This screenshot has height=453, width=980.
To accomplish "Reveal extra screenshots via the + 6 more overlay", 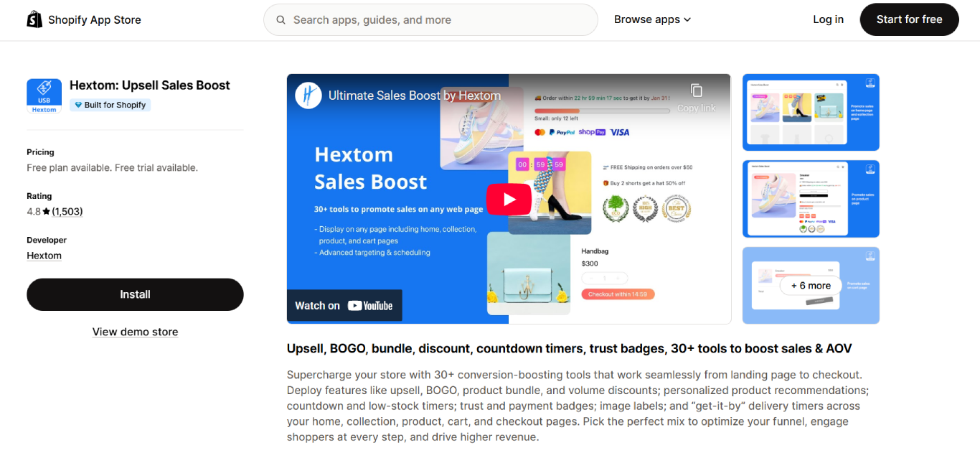I will 811,285.
